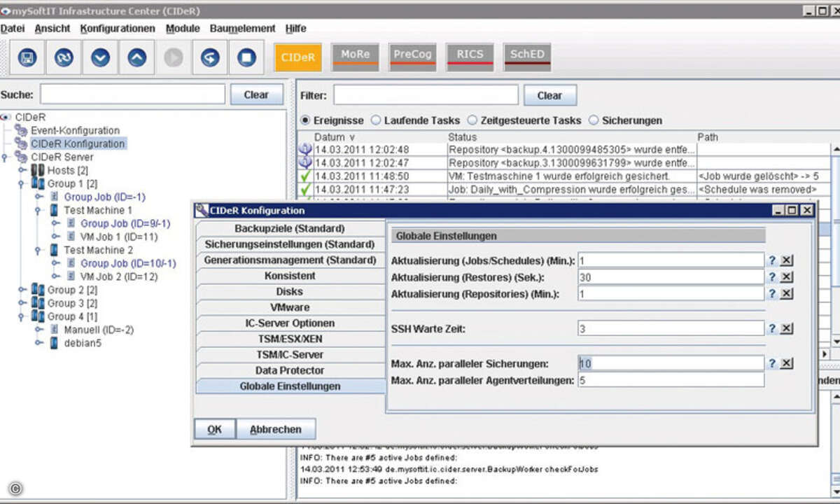Click the Hosts [2] server icon
Image resolution: width=840 pixels, height=504 pixels.
[x=37, y=170]
